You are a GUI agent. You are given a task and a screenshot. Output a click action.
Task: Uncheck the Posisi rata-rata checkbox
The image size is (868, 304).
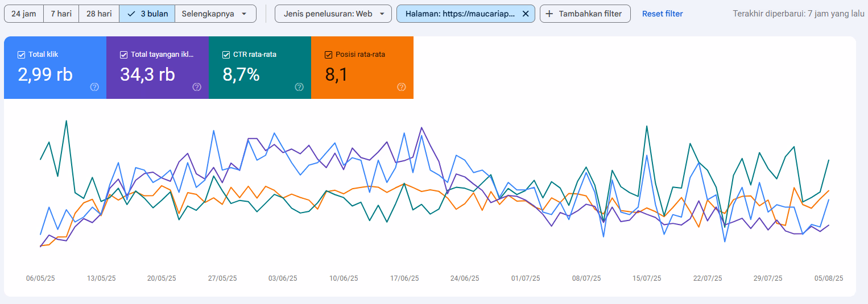click(328, 55)
